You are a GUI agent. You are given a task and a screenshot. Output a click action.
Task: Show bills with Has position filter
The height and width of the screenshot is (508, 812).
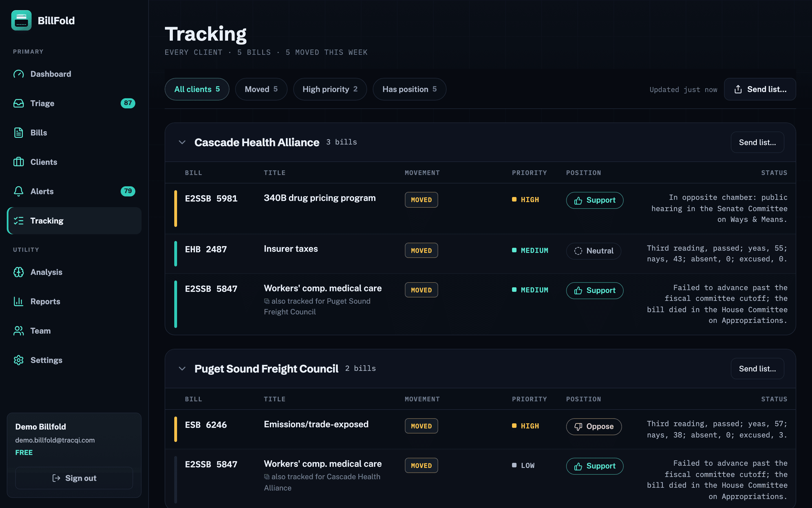click(x=409, y=89)
